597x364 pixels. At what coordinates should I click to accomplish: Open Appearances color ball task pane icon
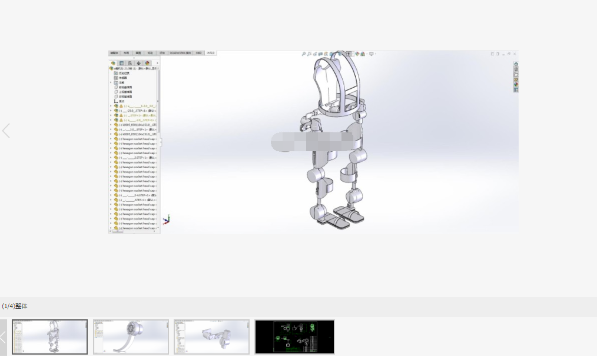[x=516, y=85]
